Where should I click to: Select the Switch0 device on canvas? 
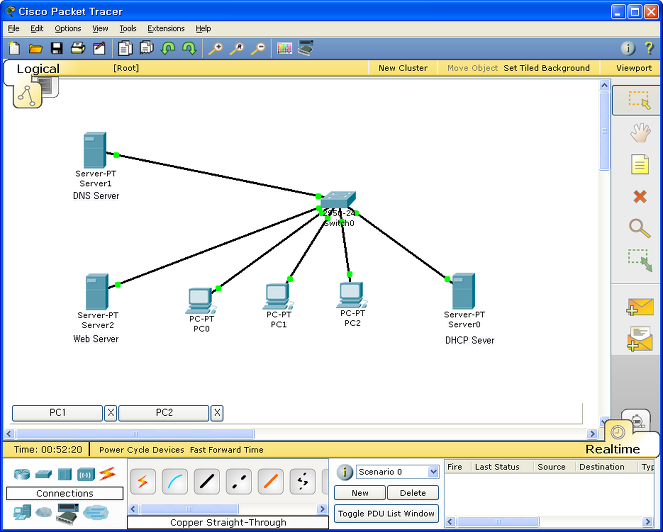[338, 200]
